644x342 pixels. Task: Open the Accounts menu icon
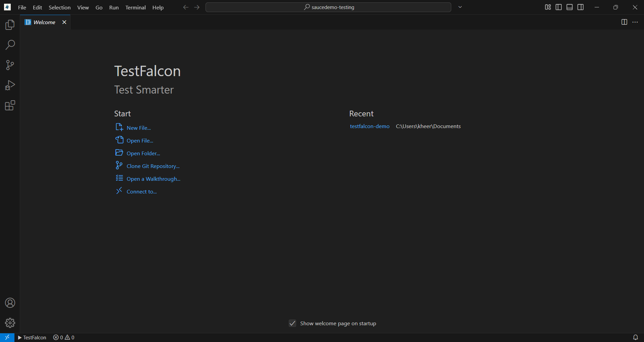10,303
